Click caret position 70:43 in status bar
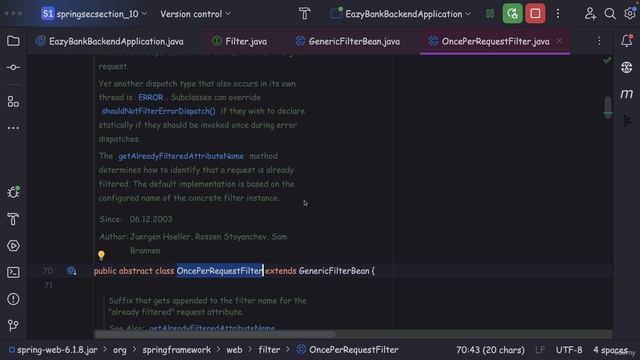 [x=490, y=350]
